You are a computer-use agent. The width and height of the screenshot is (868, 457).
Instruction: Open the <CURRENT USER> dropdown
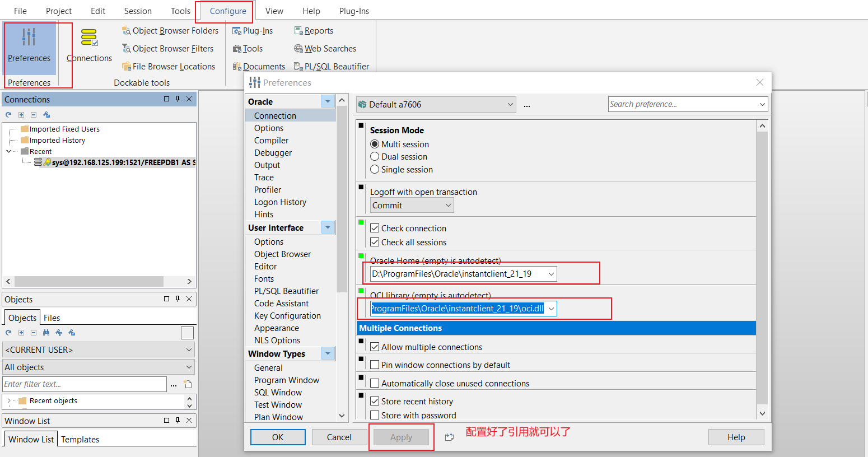(99, 349)
